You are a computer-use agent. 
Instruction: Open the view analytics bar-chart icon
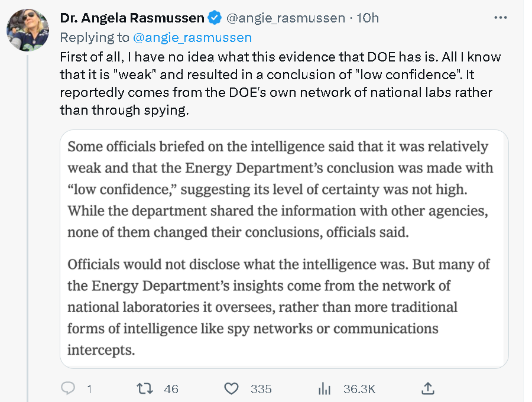325,388
